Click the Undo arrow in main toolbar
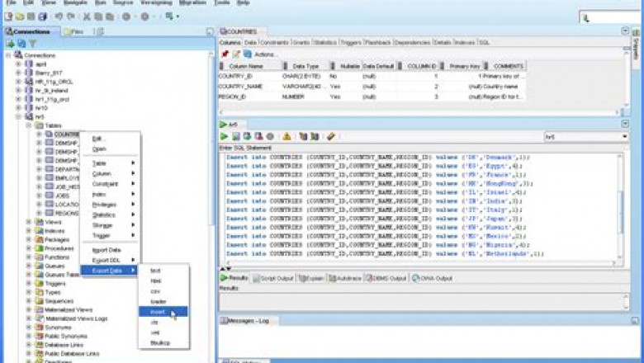 point(59,16)
